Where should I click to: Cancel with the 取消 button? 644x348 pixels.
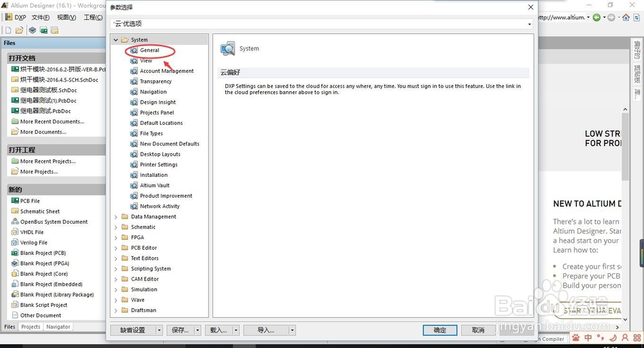478,330
